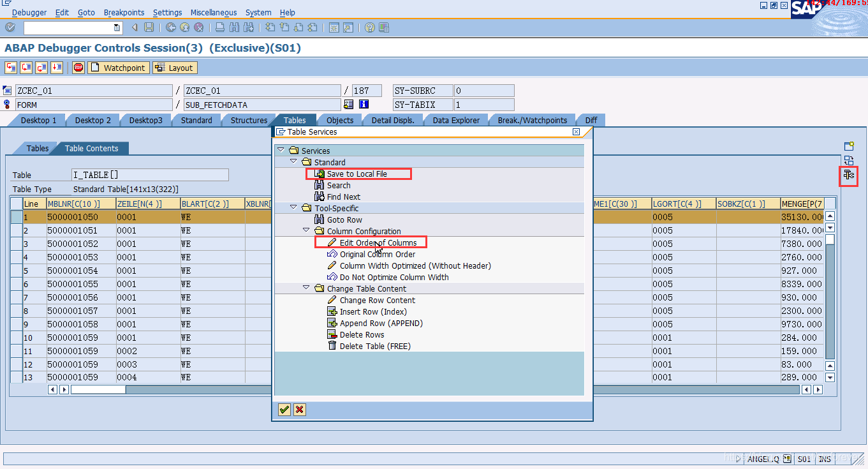Close the Table Services dialog title bar
This screenshot has width=868, height=469.
click(576, 131)
